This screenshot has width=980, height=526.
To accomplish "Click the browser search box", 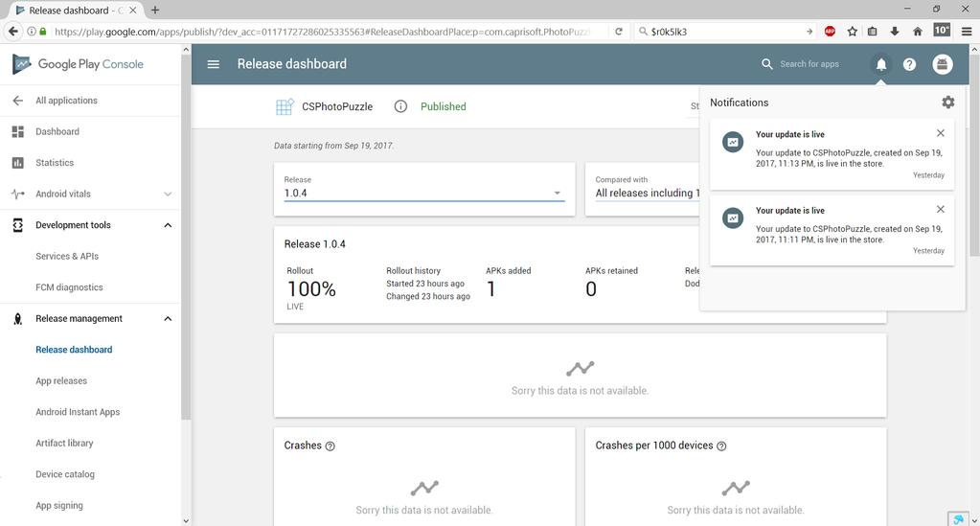I will click(725, 32).
